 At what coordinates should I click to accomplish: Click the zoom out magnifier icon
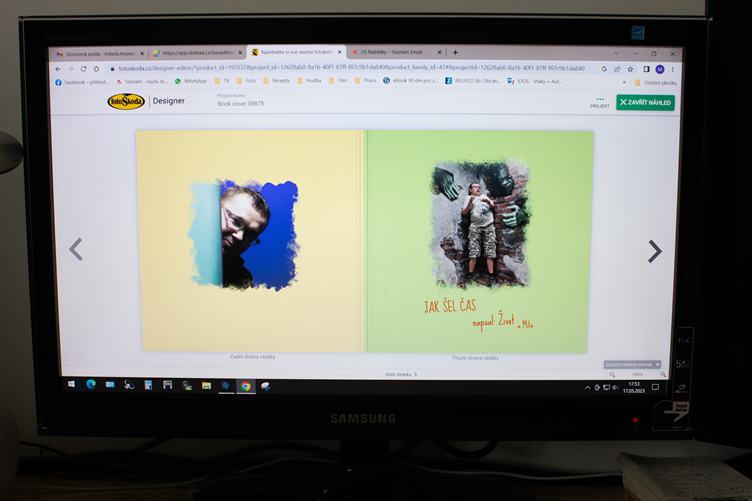pyautogui.click(x=612, y=374)
